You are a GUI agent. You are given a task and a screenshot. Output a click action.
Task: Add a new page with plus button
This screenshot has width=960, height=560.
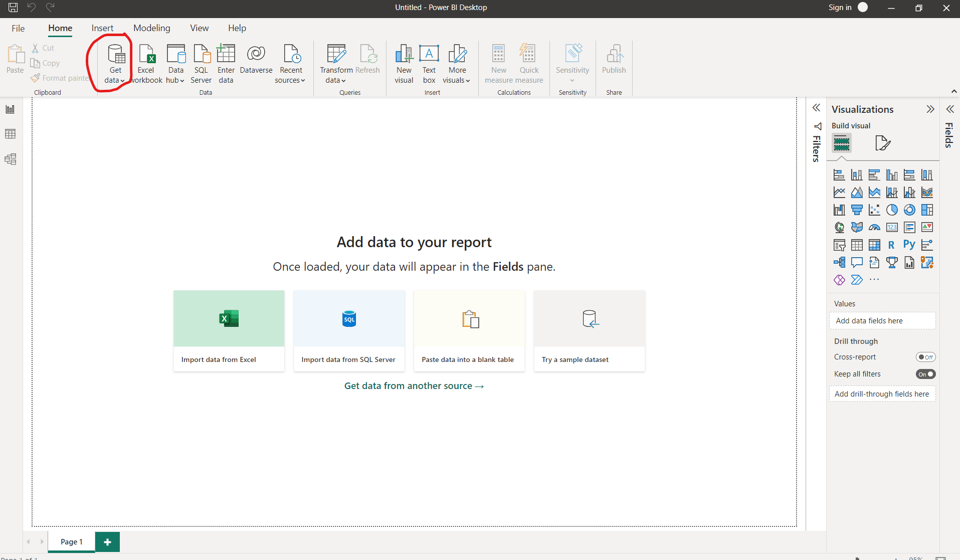(107, 542)
